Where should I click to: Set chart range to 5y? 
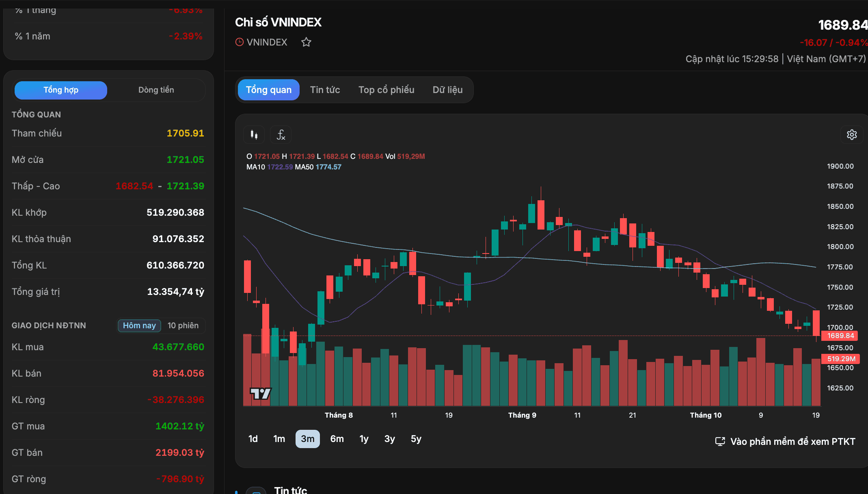[x=416, y=439]
